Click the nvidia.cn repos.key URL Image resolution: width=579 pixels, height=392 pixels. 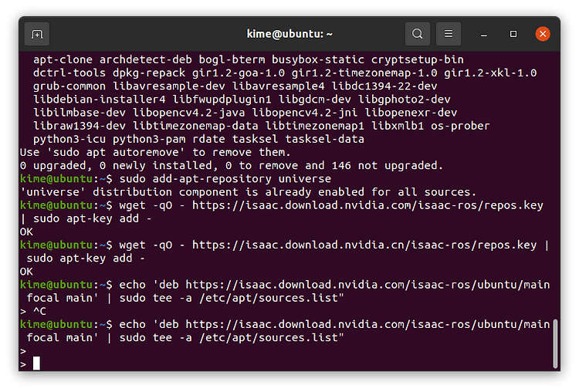[x=364, y=245]
